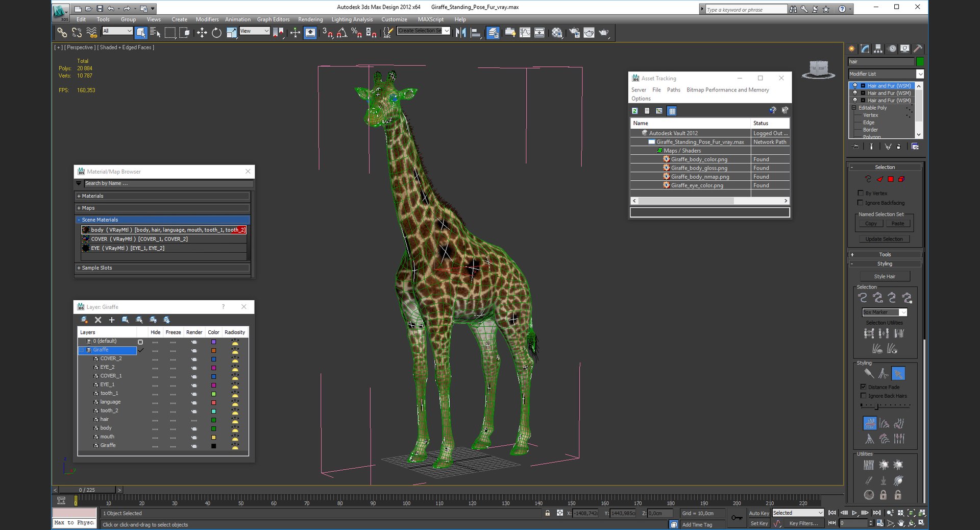
Task: Click Paste in Named Selection Set
Action: (897, 224)
